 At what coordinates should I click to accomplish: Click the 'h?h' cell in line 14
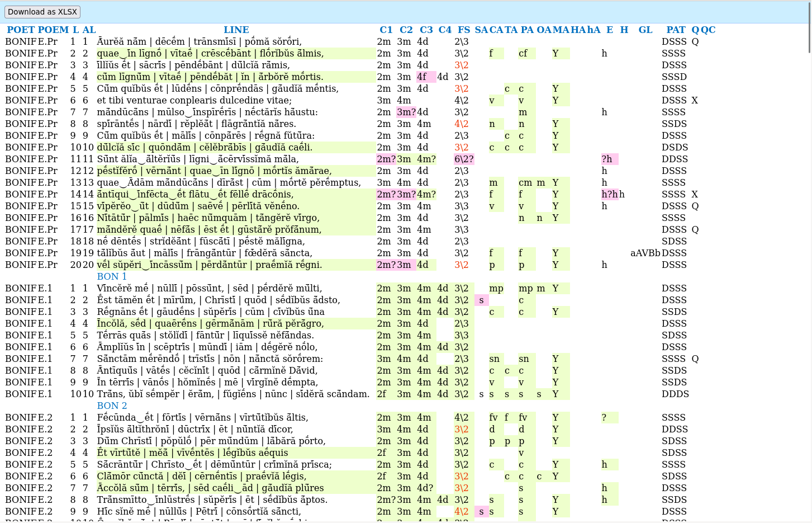[610, 194]
